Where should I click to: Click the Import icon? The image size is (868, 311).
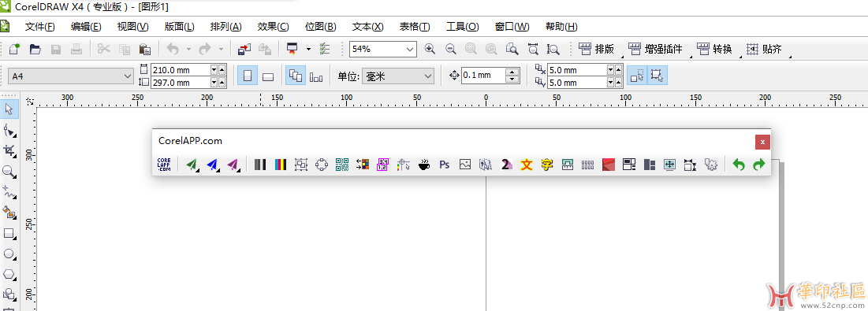244,49
